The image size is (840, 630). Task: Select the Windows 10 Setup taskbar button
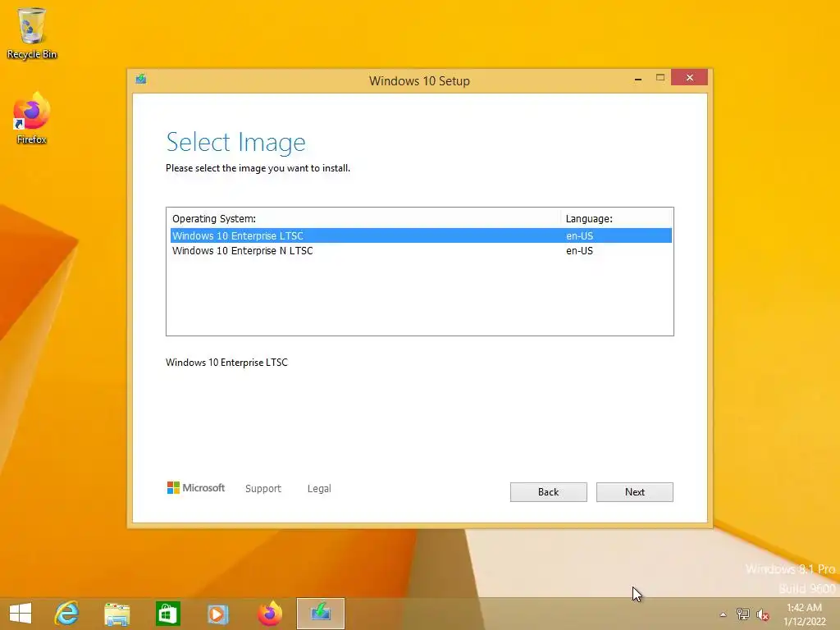coord(321,614)
